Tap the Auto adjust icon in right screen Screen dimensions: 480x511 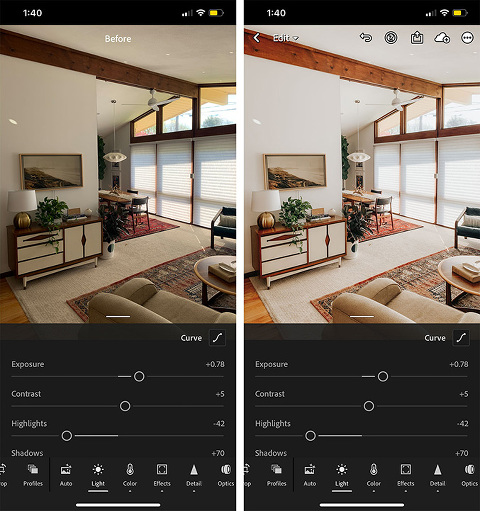tap(310, 475)
